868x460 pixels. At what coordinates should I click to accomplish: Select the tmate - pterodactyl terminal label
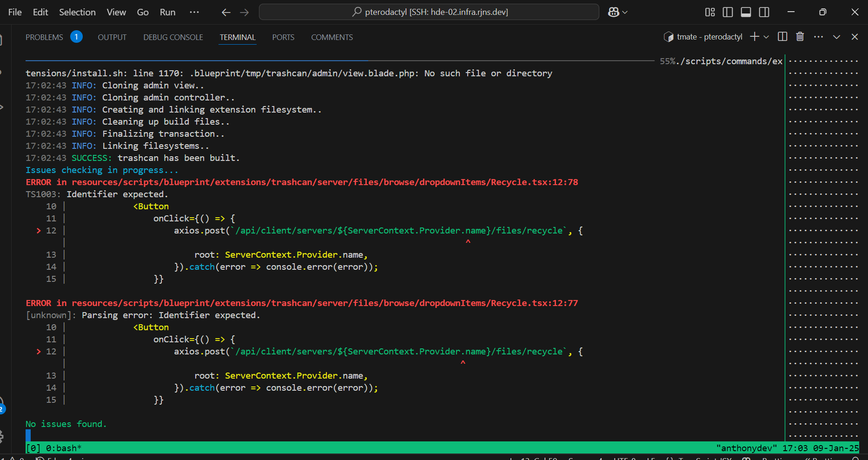(x=709, y=37)
